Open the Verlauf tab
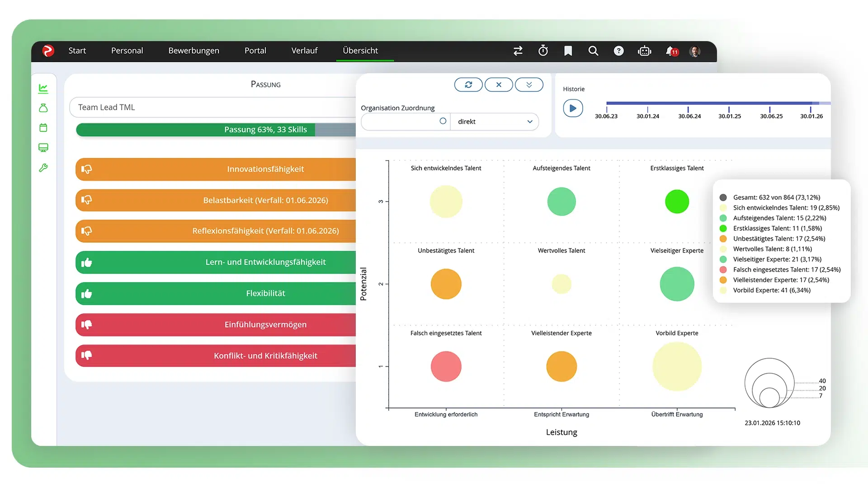868x488 pixels. [x=304, y=51]
